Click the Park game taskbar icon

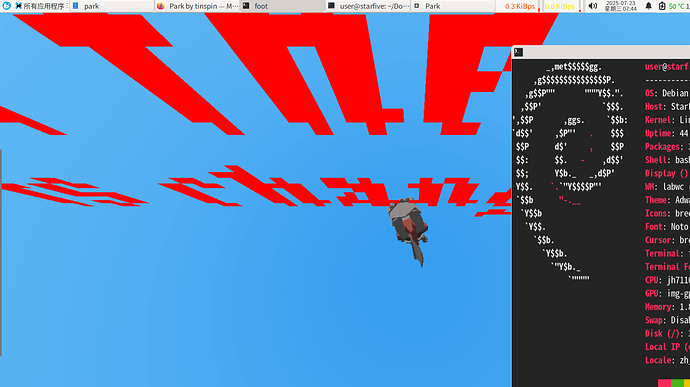(417, 6)
